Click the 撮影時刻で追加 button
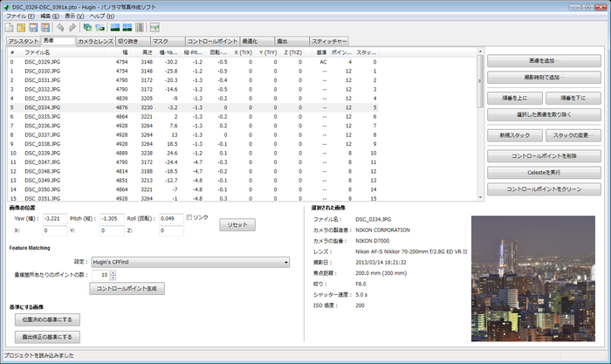 pos(544,78)
